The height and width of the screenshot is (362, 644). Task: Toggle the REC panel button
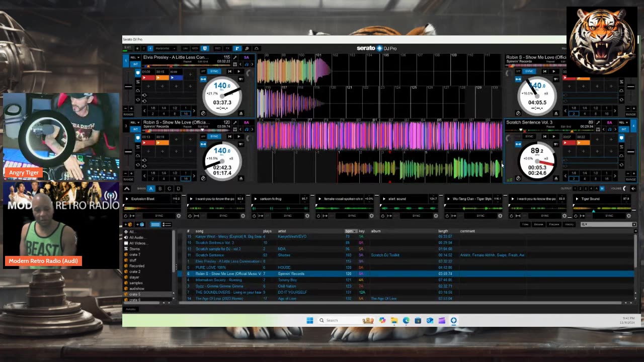coord(218,48)
